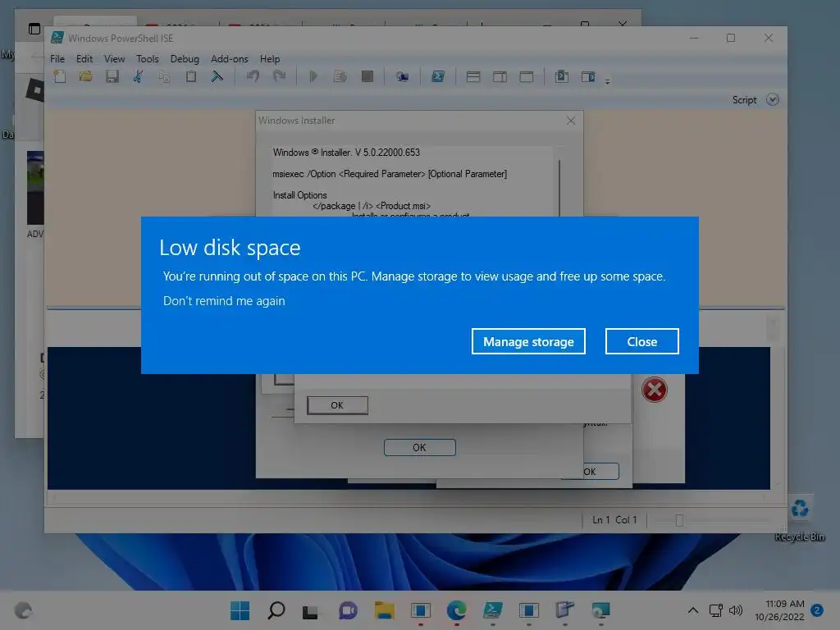The image size is (840, 630).
Task: Open the Tools menu
Action: [x=148, y=59]
